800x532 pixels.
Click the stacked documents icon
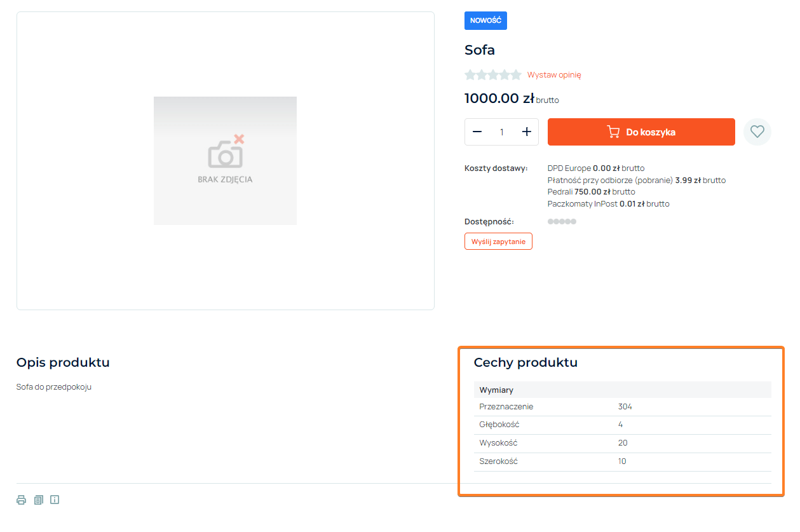click(39, 500)
